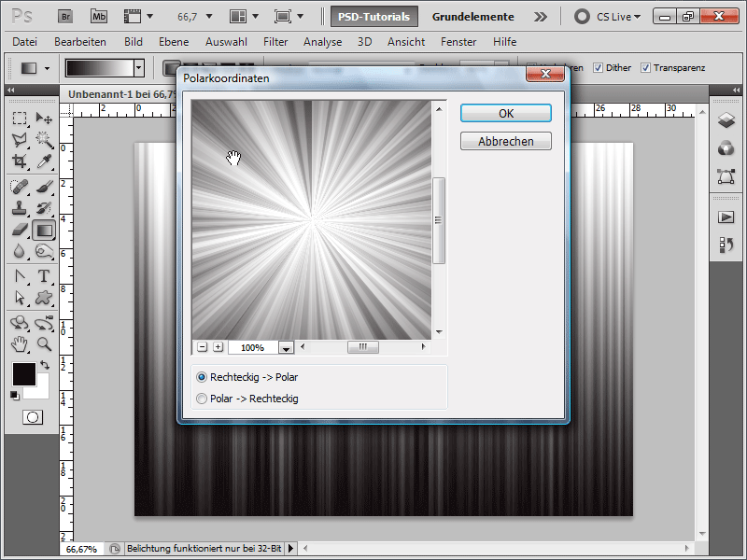Screen dimensions: 747x560
Task: Open the Channels panel icon
Action: click(x=726, y=148)
